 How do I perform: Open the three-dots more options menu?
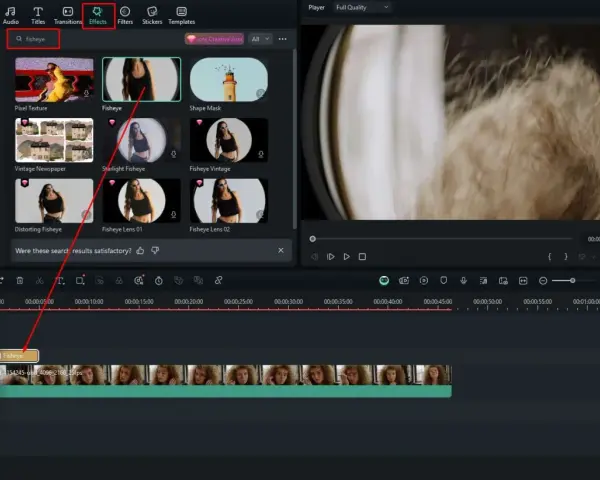[x=282, y=39]
